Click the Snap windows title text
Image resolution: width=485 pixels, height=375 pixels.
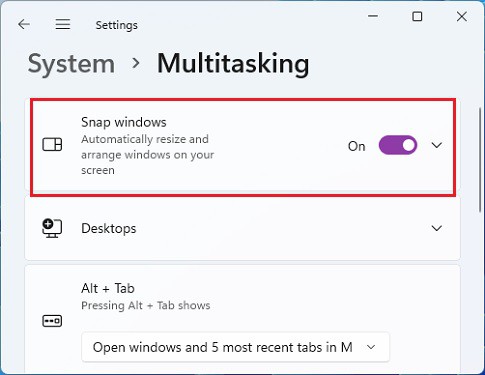124,122
